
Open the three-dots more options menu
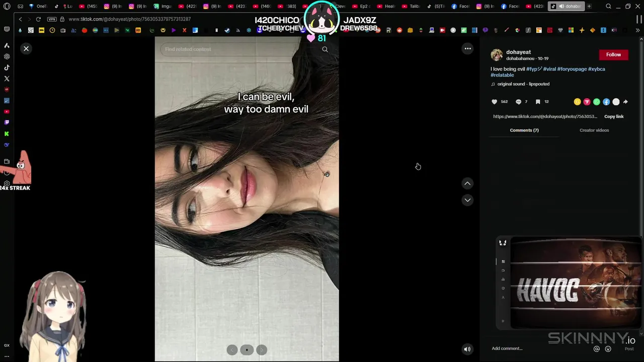467,49
